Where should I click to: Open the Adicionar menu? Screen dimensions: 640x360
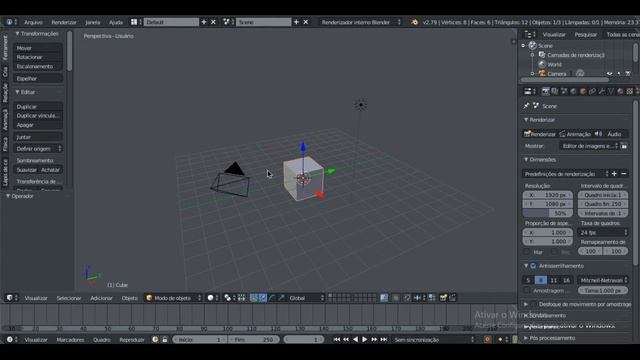click(101, 298)
